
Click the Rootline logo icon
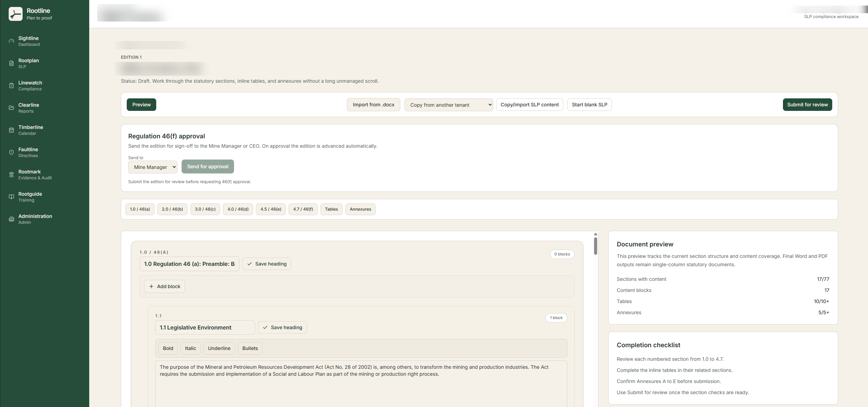pos(16,14)
